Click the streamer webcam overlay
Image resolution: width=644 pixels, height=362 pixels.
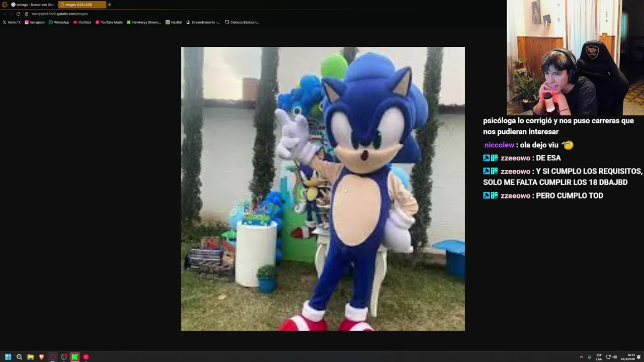point(575,58)
